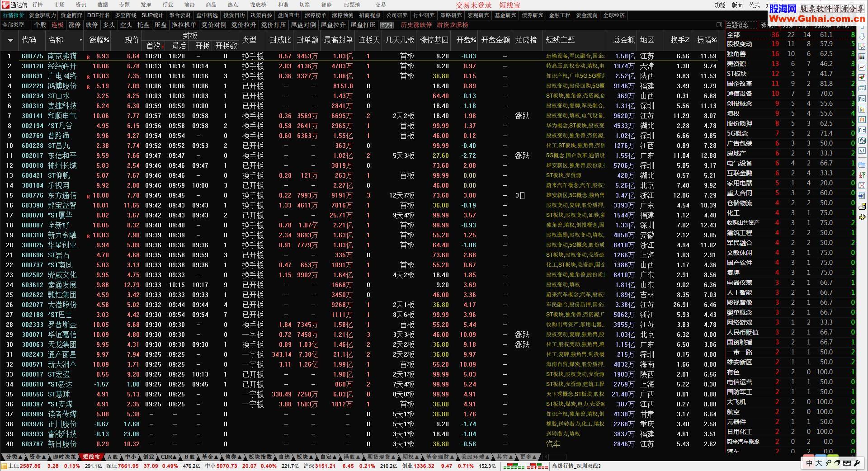868x471 pixels.
Task: Open the table header triangle dropdown
Action: click(x=10, y=40)
